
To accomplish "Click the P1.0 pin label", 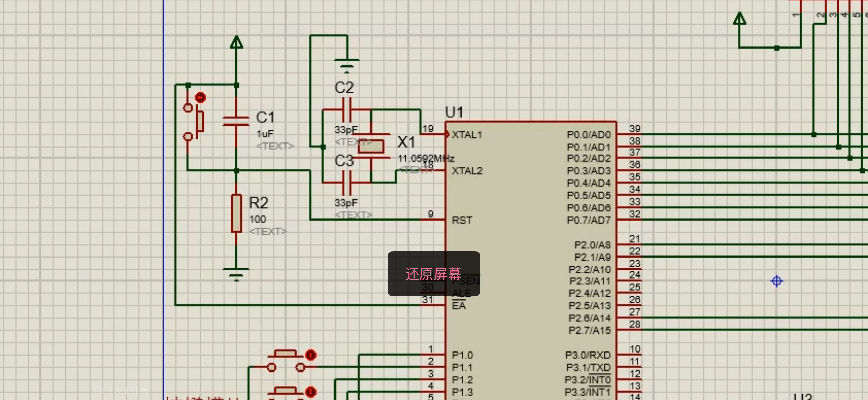I will (462, 355).
